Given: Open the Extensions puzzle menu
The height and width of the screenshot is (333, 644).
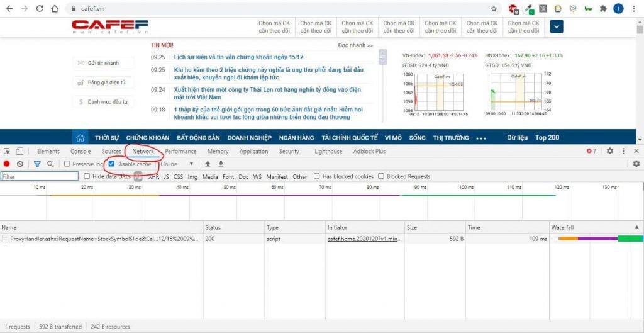Looking at the screenshot, I should (x=603, y=9).
